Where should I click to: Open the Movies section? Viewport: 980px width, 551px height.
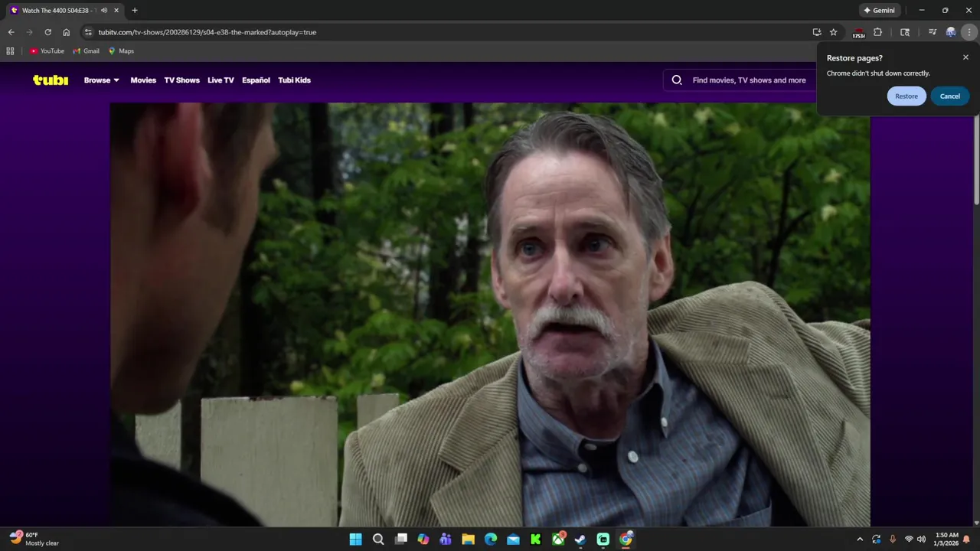[x=143, y=80]
